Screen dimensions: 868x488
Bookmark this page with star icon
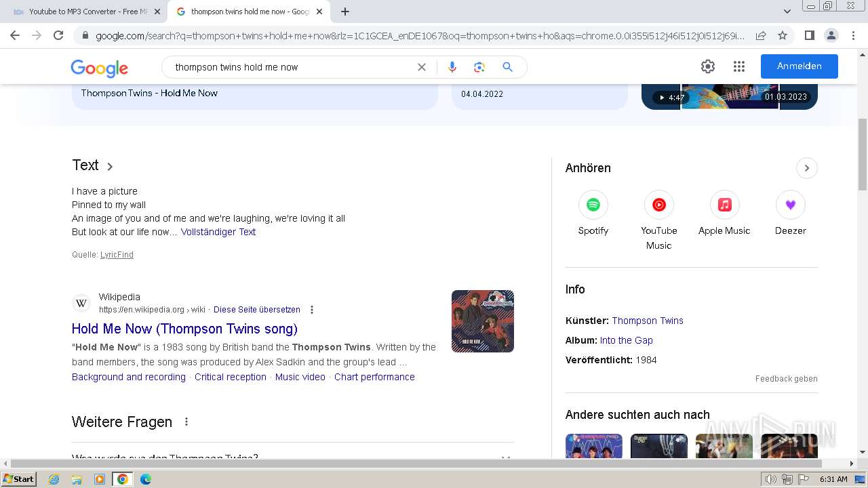pos(783,35)
